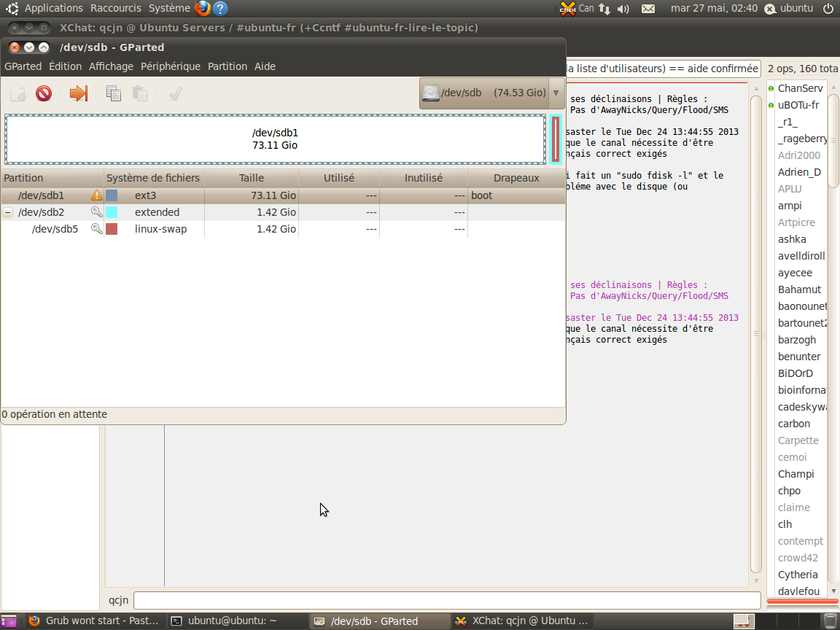Image resolution: width=840 pixels, height=630 pixels.
Task: Select the /dev/sdb1 partition row
Action: (283, 195)
